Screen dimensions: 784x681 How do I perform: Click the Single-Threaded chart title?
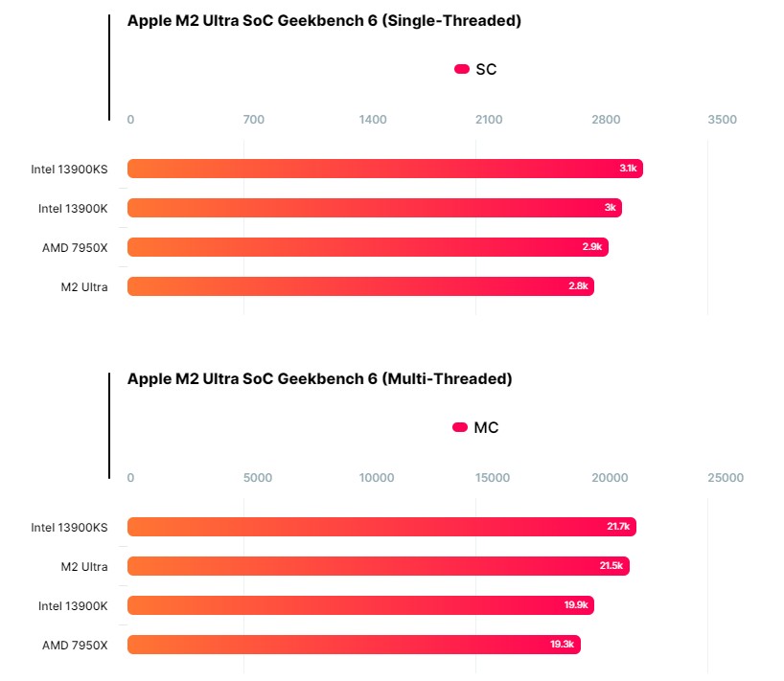point(324,21)
